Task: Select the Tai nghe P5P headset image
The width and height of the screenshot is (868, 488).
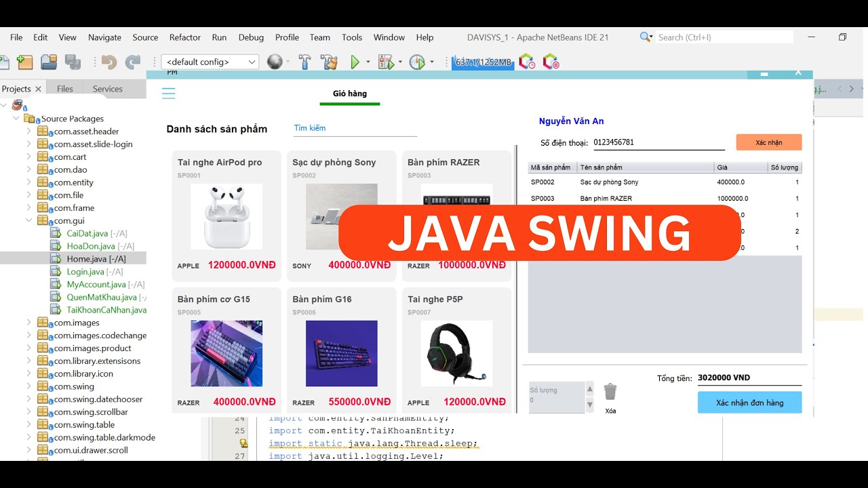Action: 456,354
